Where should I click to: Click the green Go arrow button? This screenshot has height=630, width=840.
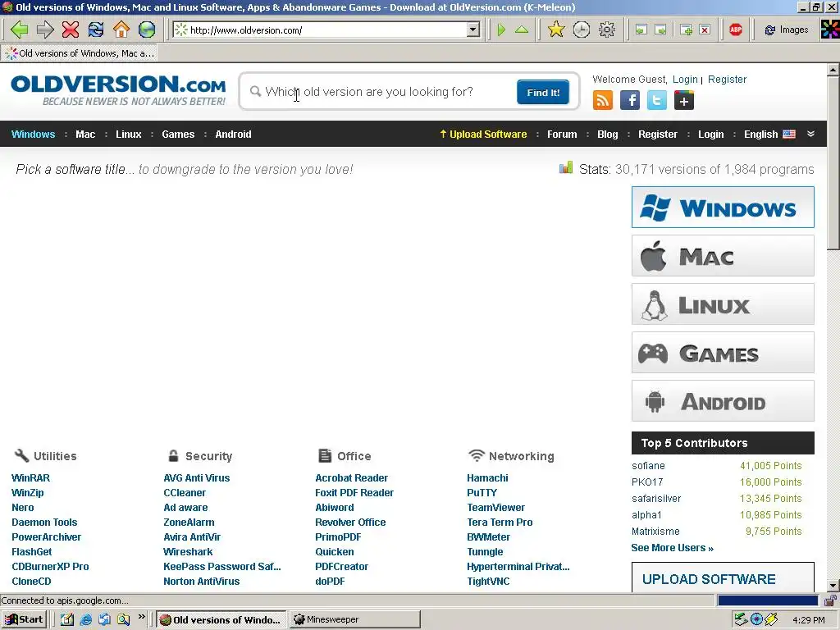click(x=501, y=30)
